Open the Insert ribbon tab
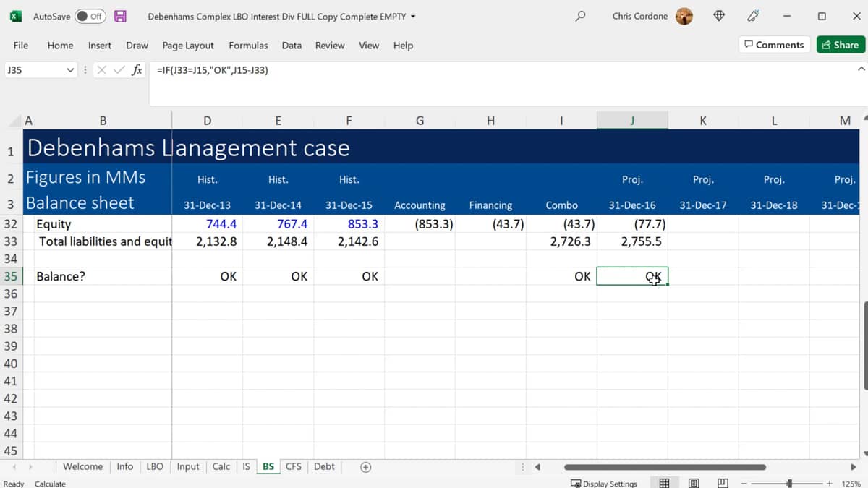The width and height of the screenshot is (868, 488). tap(100, 45)
